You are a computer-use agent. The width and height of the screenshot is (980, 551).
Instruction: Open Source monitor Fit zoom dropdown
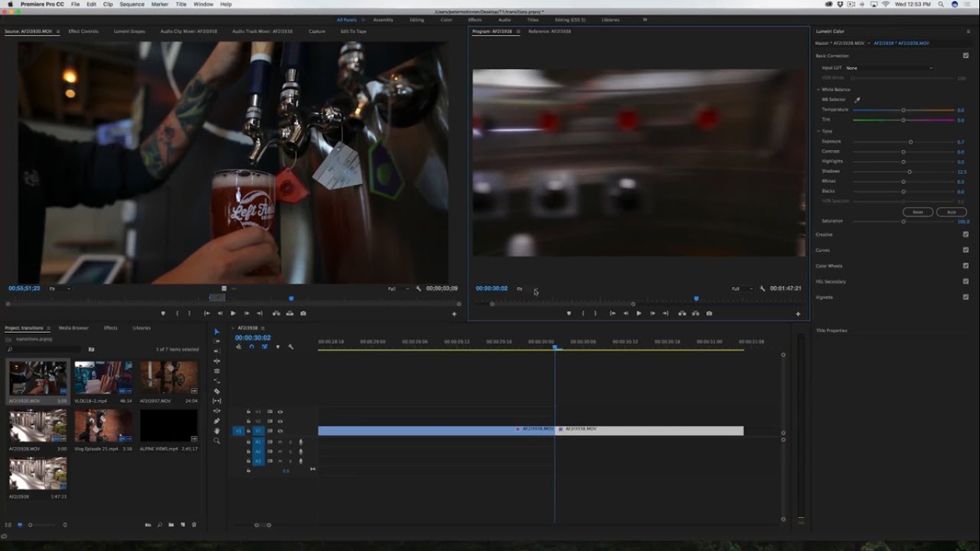pos(59,289)
